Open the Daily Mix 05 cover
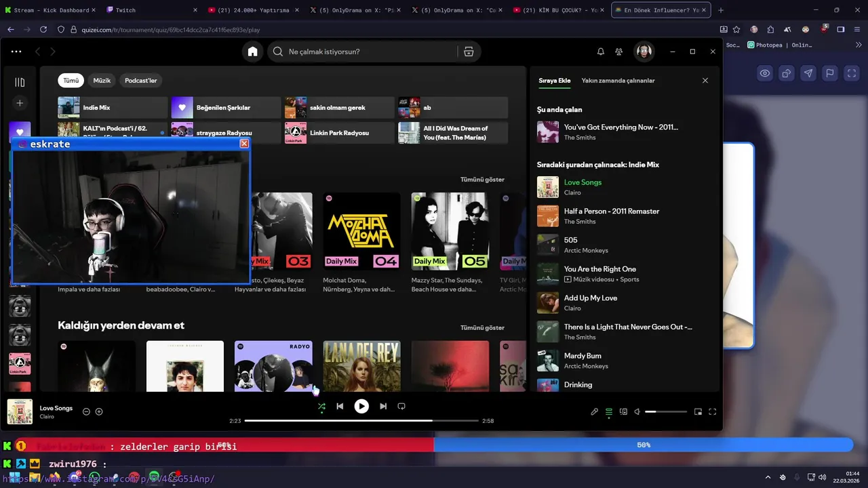This screenshot has height=488, width=868. pyautogui.click(x=450, y=230)
